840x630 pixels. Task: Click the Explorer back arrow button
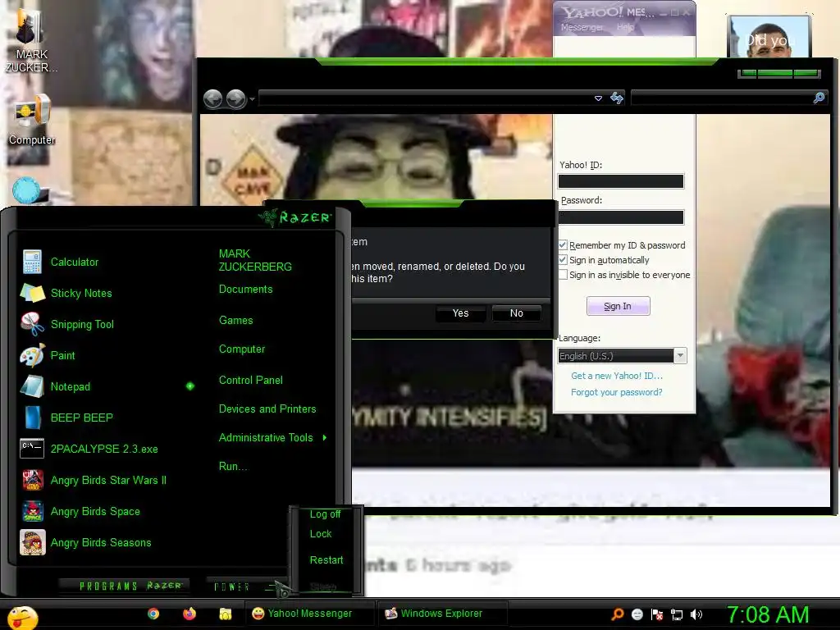[x=213, y=98]
